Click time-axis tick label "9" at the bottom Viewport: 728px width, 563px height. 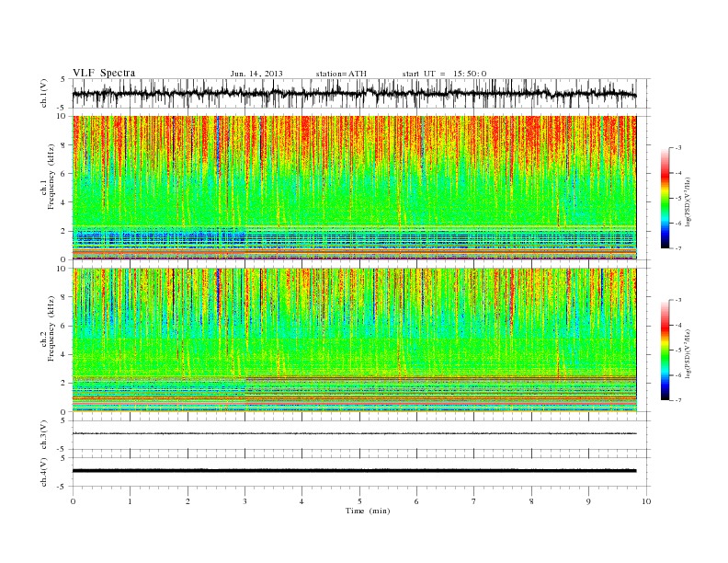pos(588,501)
